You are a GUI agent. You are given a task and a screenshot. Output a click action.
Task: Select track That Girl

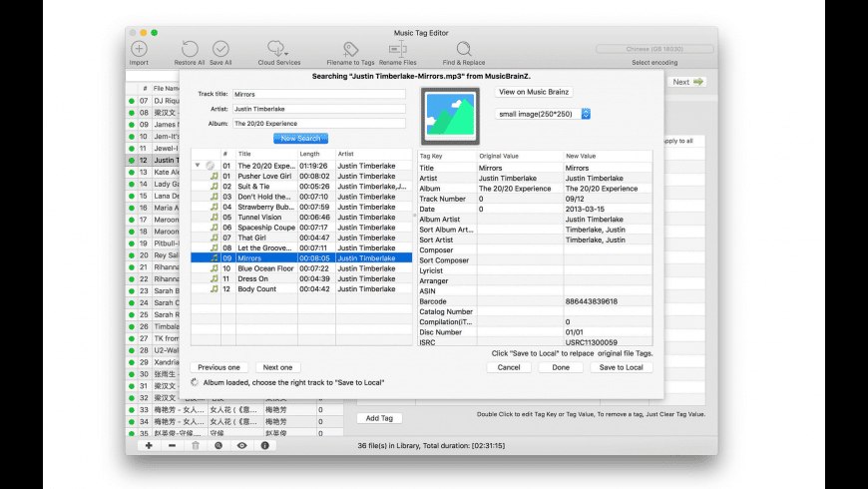(x=301, y=238)
